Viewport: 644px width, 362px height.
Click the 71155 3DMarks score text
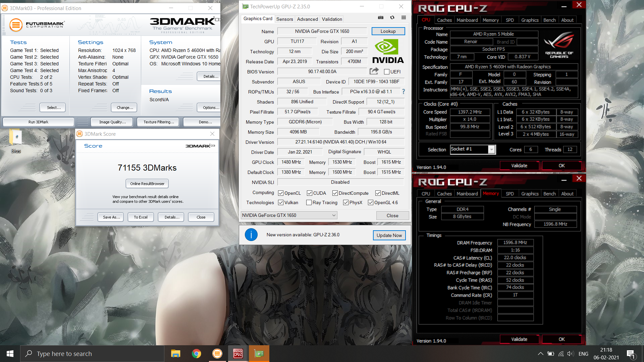pyautogui.click(x=147, y=168)
